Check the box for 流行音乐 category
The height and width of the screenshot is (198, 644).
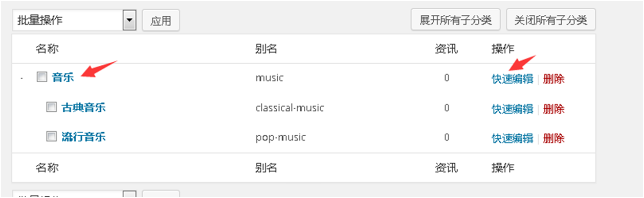51,137
